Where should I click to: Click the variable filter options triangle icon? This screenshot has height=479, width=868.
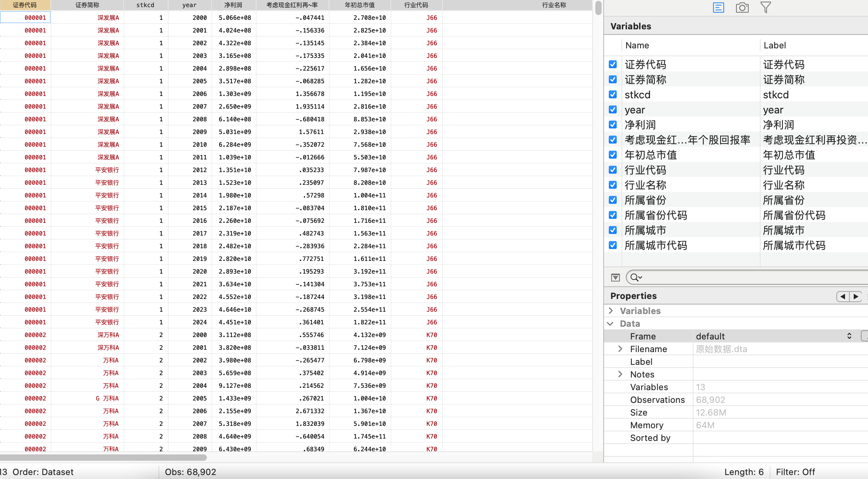point(615,278)
